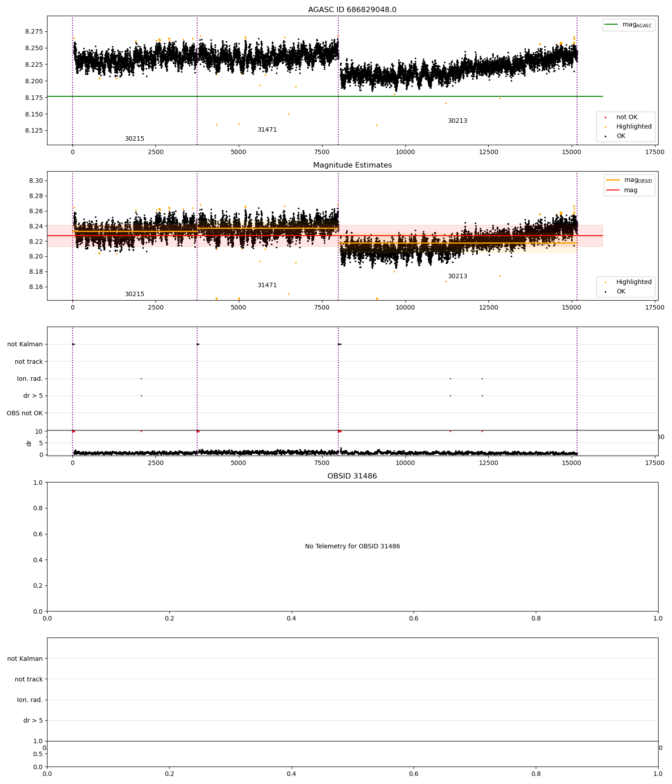This screenshot has height=784, width=672.
Task: Click the "not Kalman" label in the third plot
Action: point(25,345)
